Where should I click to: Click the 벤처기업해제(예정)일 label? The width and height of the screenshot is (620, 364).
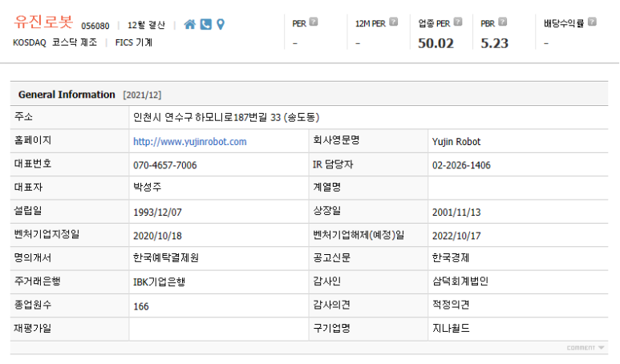[x=359, y=235]
